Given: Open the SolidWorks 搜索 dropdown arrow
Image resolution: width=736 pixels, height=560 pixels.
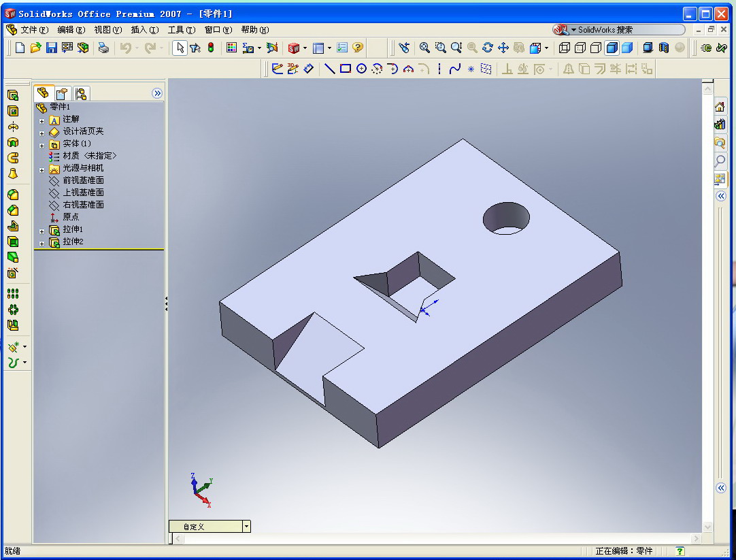Looking at the screenshot, I should click(x=573, y=29).
